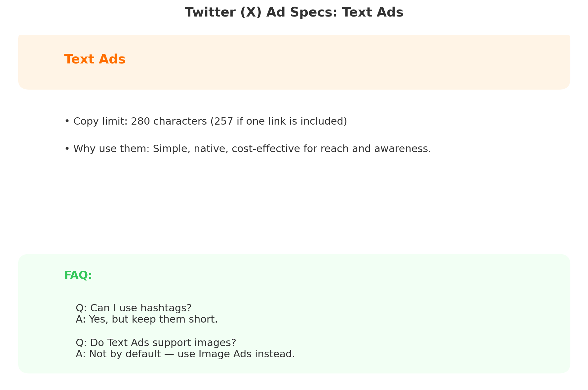This screenshot has width=588, height=390.
Task: Click the "Why use them" bullet label
Action: click(111, 149)
